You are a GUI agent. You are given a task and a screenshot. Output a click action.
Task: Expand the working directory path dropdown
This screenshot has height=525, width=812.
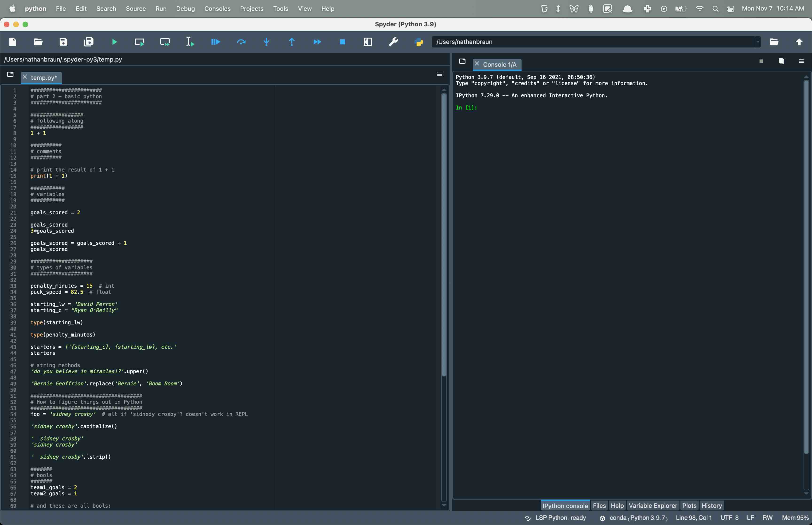pos(757,42)
